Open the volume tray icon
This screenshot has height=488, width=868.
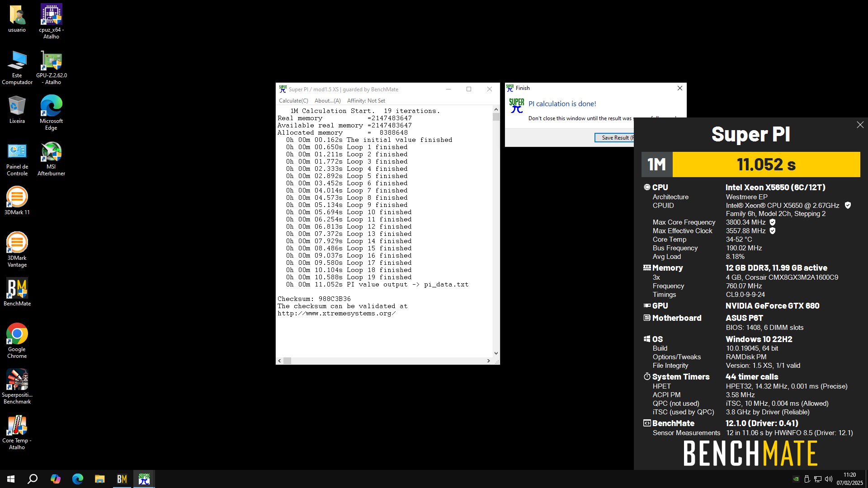(829, 479)
